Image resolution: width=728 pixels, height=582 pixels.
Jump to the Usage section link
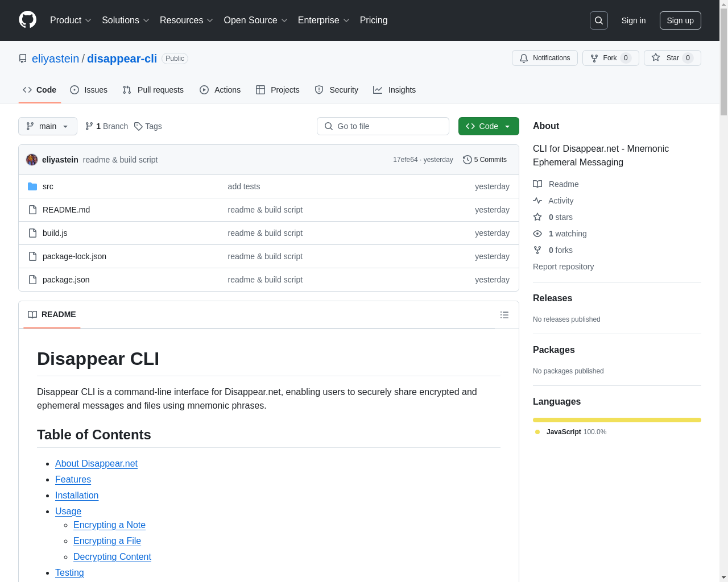[x=68, y=512]
